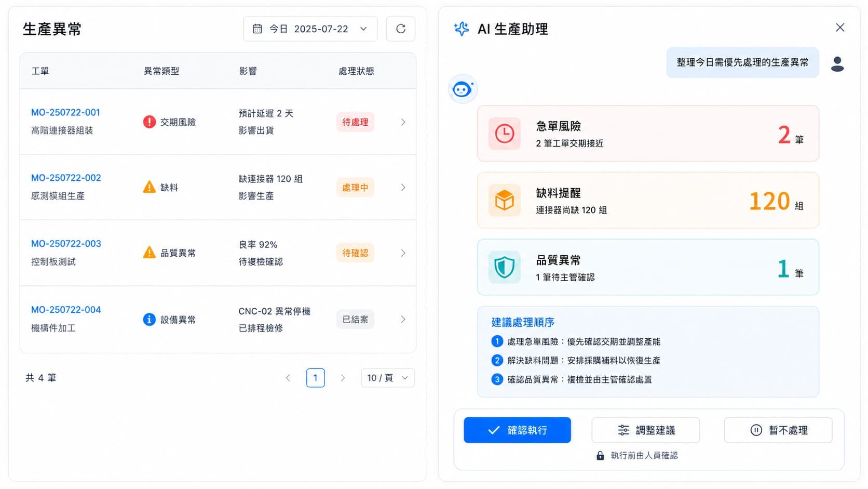868x489 pixels.
Task: Open work order MO-250722-003 link
Action: pos(66,244)
